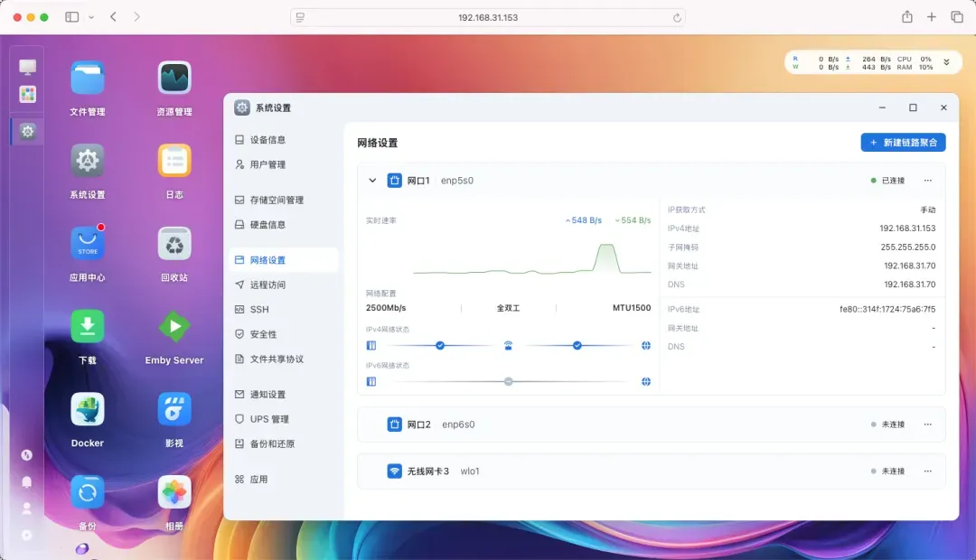Collapse the 网口1 network panel chevron
Image resolution: width=976 pixels, height=560 pixels.
coord(372,181)
